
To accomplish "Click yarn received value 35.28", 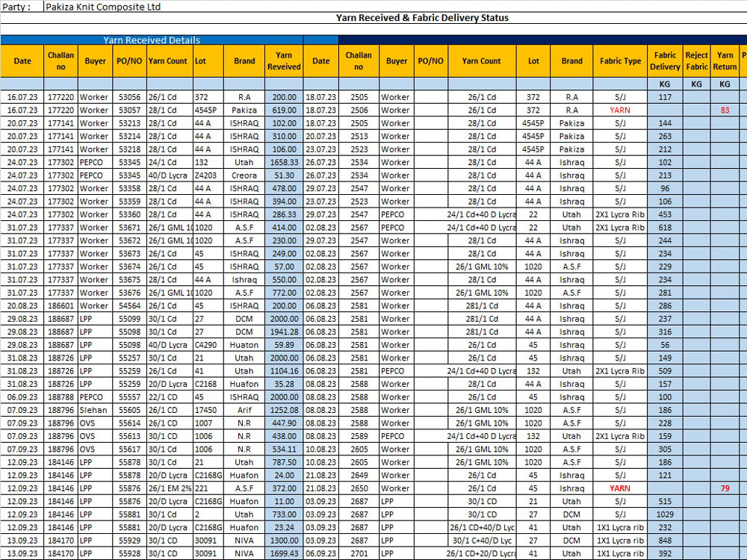I will point(284,384).
